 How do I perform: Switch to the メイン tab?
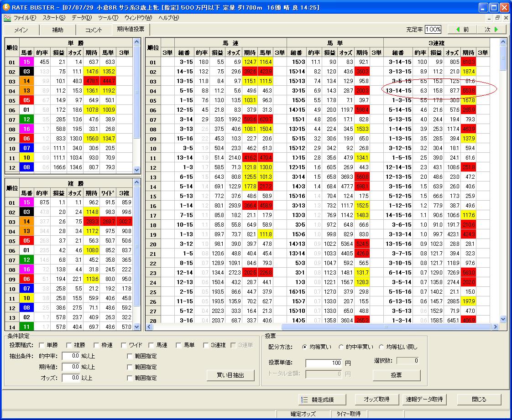[21, 30]
